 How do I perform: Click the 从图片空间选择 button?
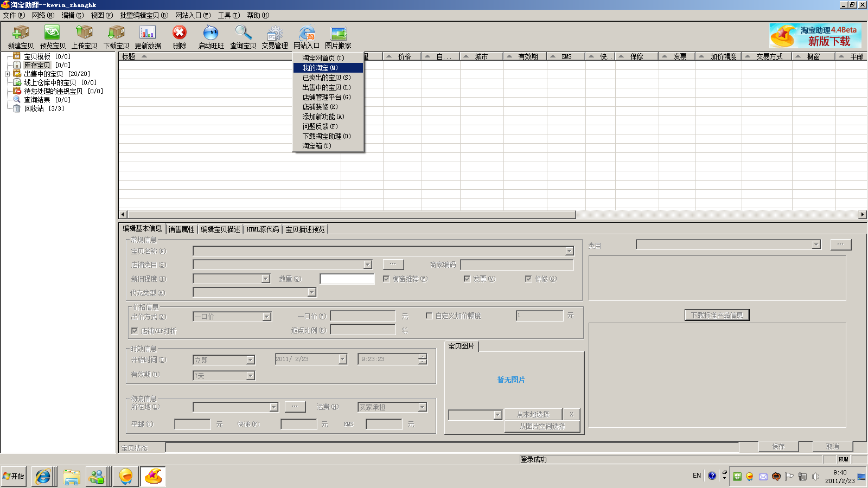click(542, 427)
